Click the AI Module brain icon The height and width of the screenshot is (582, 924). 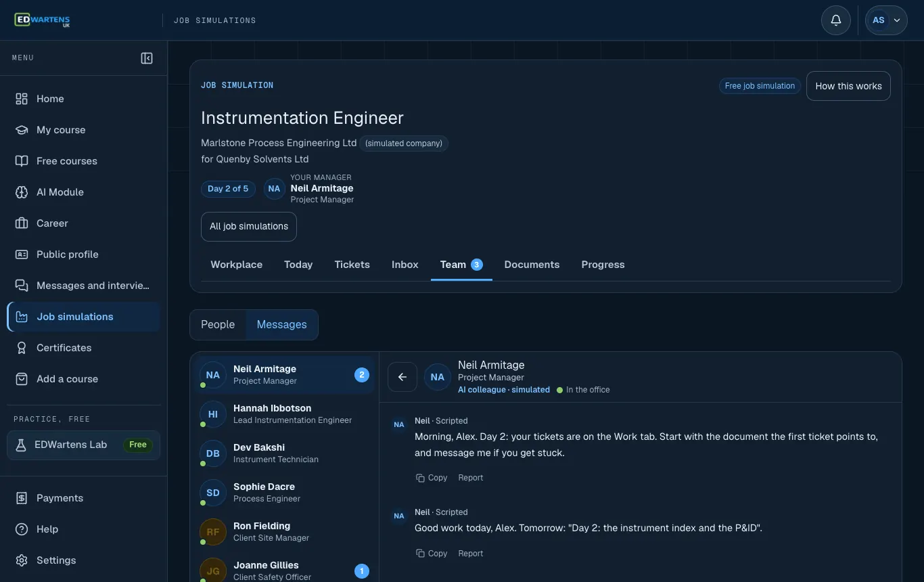tap(22, 192)
